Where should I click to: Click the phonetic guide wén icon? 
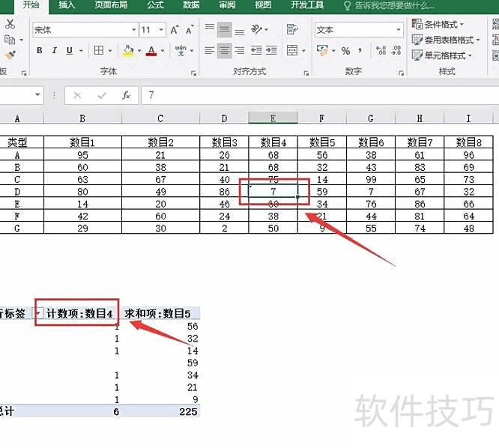tap(181, 50)
